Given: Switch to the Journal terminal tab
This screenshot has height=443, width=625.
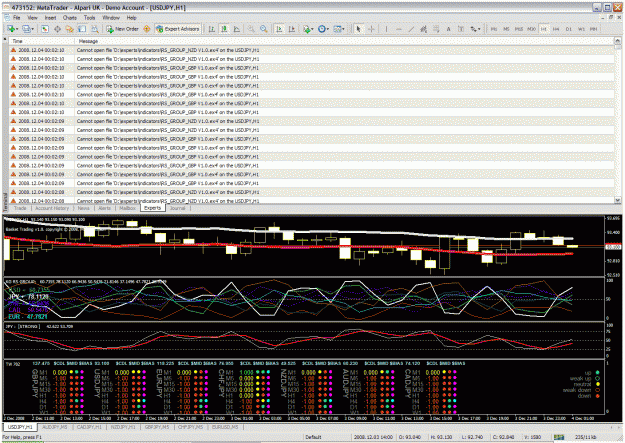Looking at the screenshot, I should coord(177,208).
